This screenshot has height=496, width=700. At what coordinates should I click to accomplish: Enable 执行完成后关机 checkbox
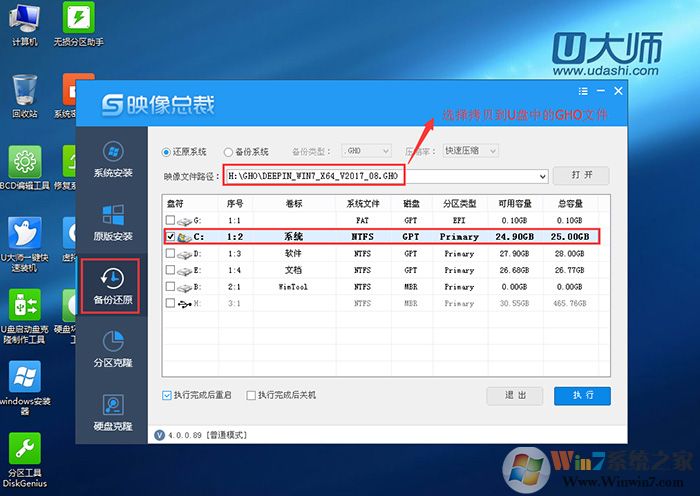click(x=251, y=395)
